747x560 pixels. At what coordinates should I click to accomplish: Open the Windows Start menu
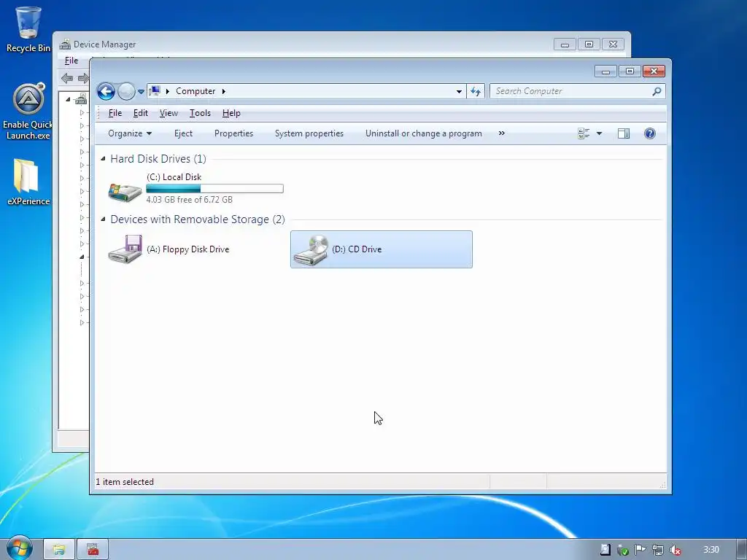point(20,548)
